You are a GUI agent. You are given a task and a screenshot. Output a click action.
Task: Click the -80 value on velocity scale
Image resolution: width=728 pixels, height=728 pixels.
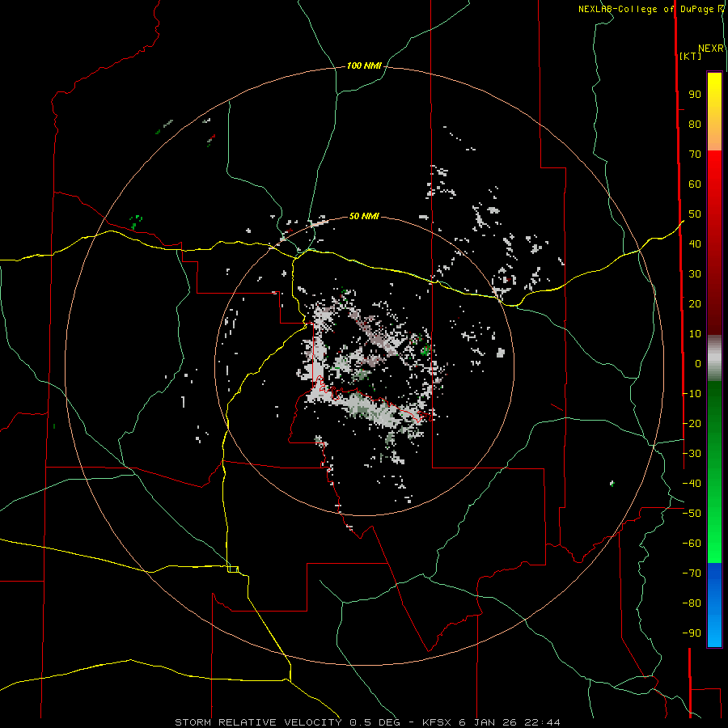[x=692, y=603]
